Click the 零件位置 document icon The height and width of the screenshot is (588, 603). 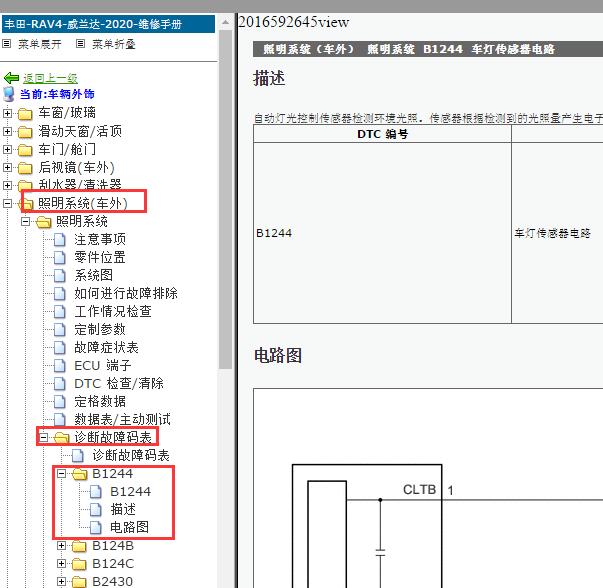tap(60, 258)
